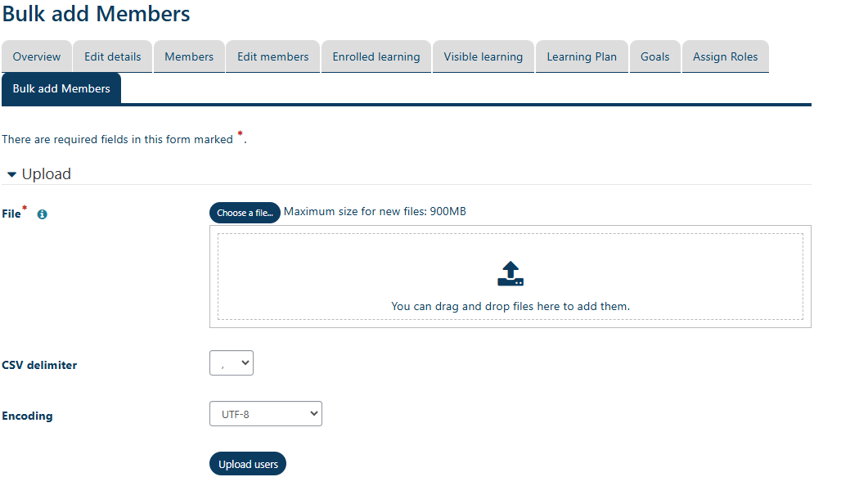The width and height of the screenshot is (850, 504).
Task: Click the red required asterisk next to File
Action: pos(24,208)
